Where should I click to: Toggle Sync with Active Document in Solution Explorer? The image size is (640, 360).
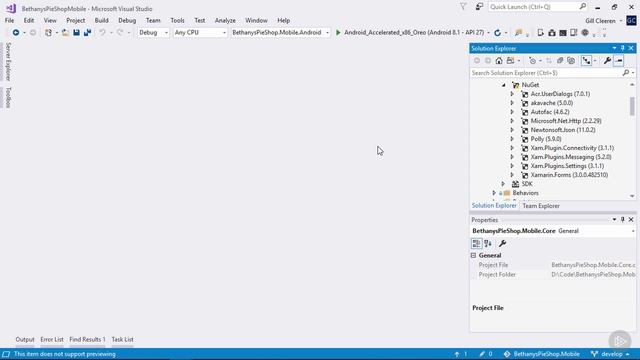(549, 61)
